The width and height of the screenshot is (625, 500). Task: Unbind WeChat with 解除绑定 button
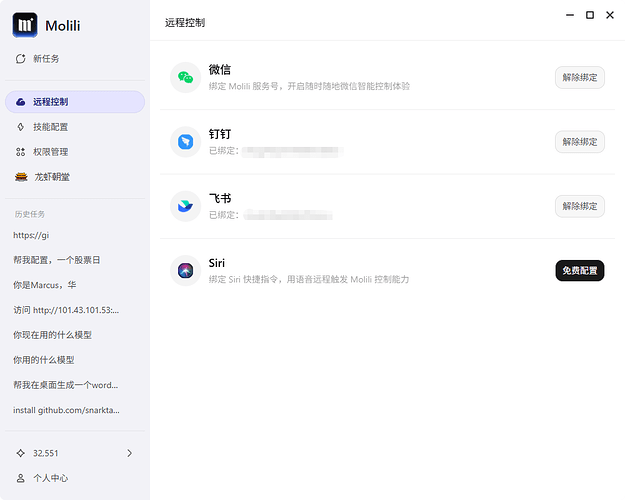point(580,77)
